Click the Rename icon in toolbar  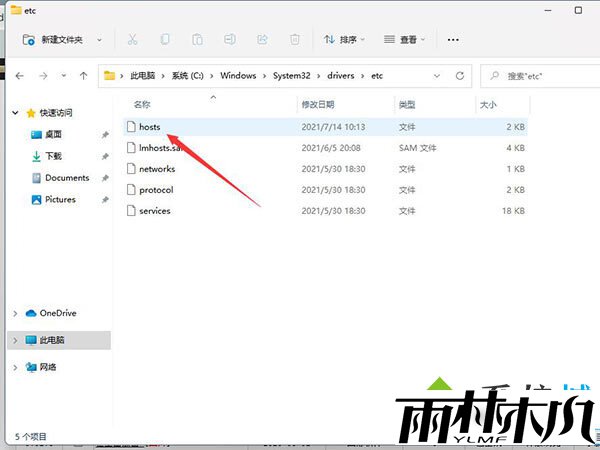pos(230,40)
